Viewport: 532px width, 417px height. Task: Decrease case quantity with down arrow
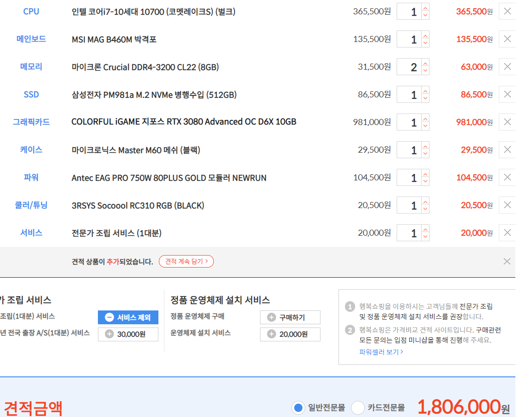click(425, 154)
